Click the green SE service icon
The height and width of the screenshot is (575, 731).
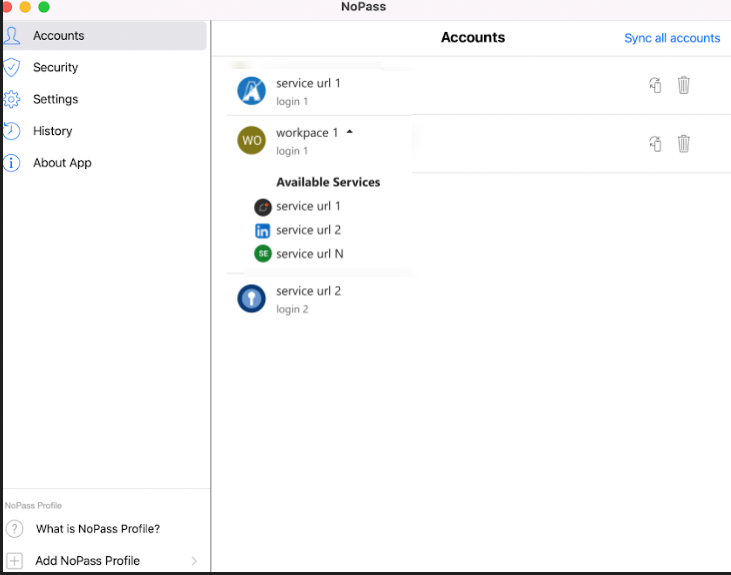(263, 254)
